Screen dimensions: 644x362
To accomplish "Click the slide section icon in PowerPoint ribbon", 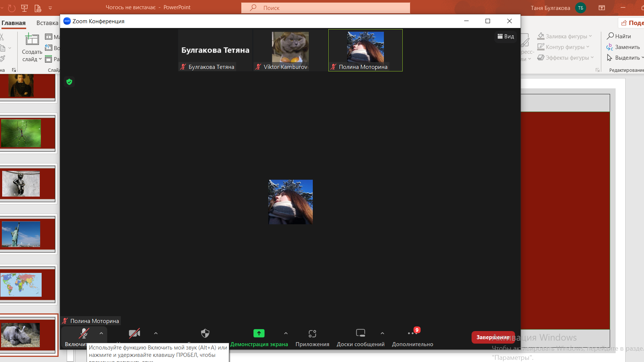I will tap(49, 59).
